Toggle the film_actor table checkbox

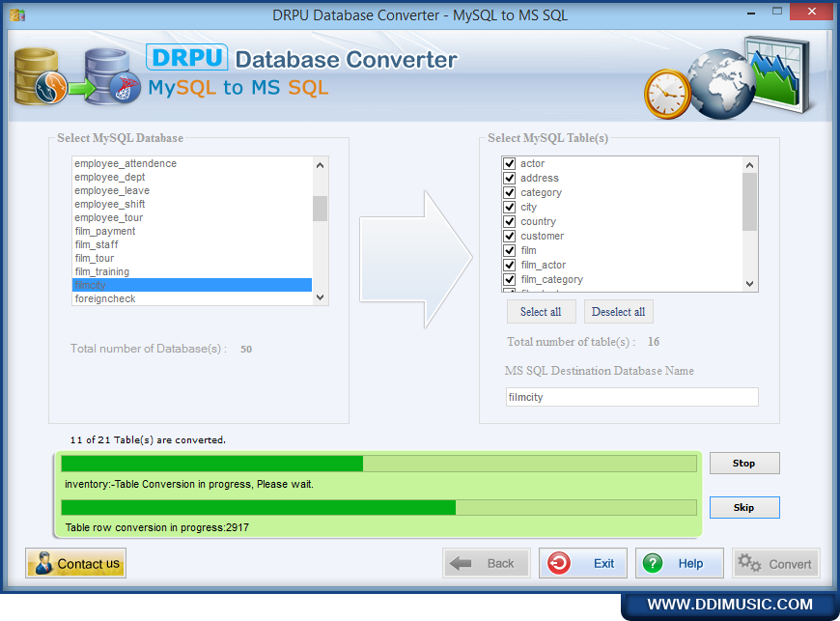pyautogui.click(x=510, y=265)
